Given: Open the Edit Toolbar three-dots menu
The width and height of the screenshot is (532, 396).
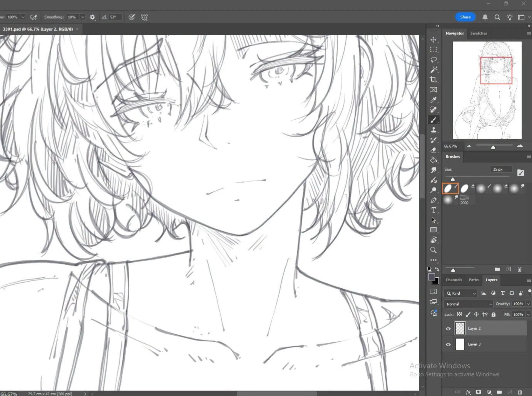Looking at the screenshot, I should (x=433, y=260).
